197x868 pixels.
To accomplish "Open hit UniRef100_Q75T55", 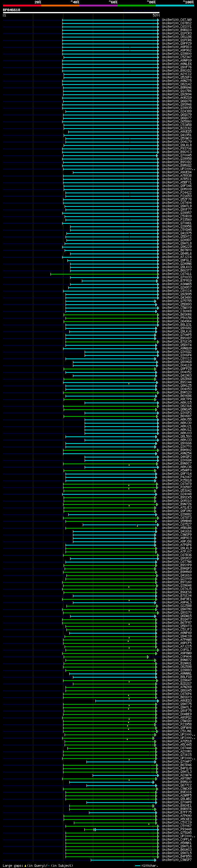I will 177,301.
